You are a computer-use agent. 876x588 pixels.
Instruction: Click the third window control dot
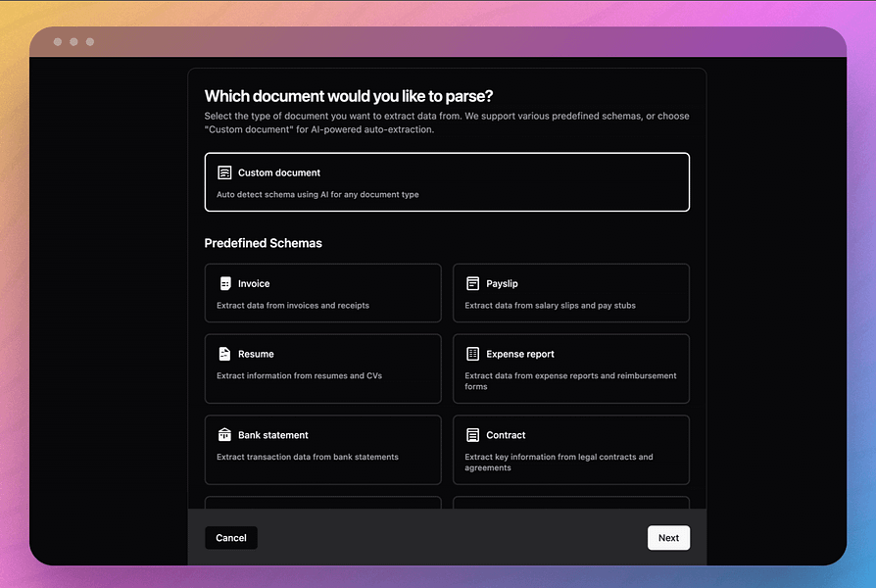pos(90,42)
